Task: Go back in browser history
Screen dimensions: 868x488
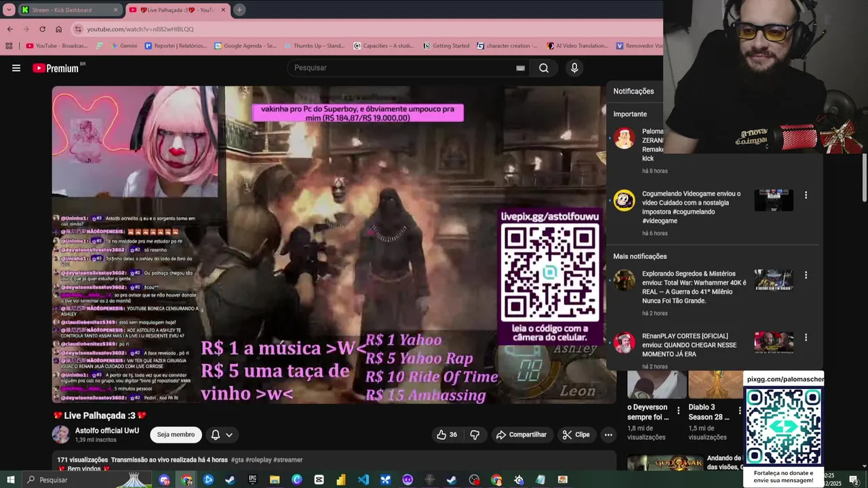Action: click(x=9, y=29)
